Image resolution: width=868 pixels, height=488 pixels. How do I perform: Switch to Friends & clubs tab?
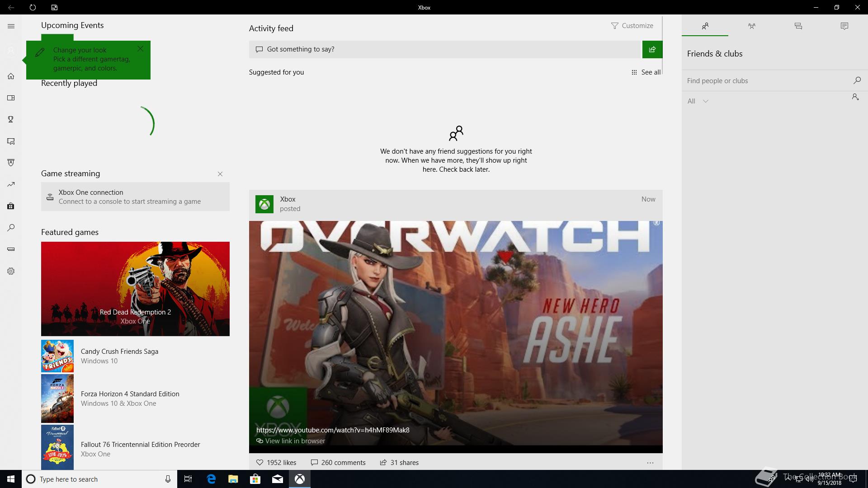tap(705, 26)
